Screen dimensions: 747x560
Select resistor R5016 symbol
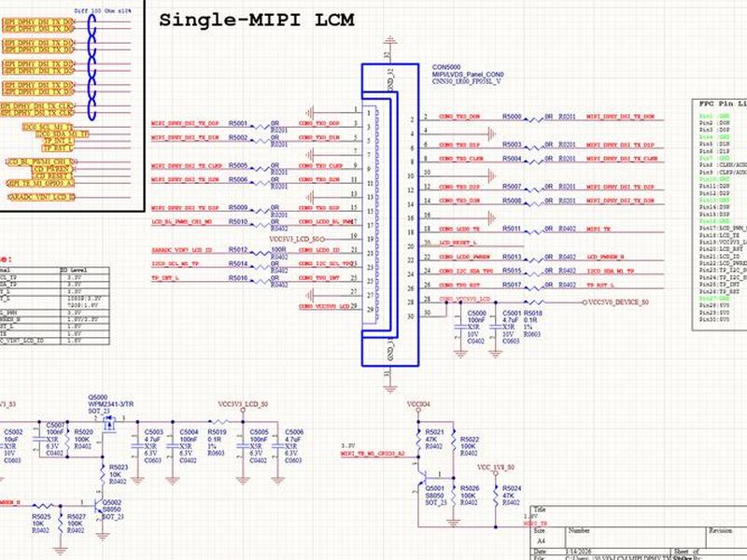[x=261, y=282]
